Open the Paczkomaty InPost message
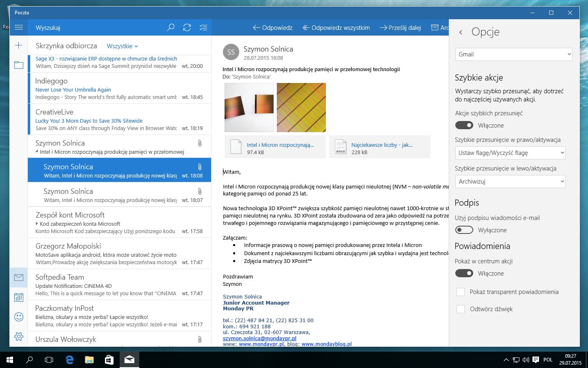Viewport: 588px width, 368px height. 119,316
